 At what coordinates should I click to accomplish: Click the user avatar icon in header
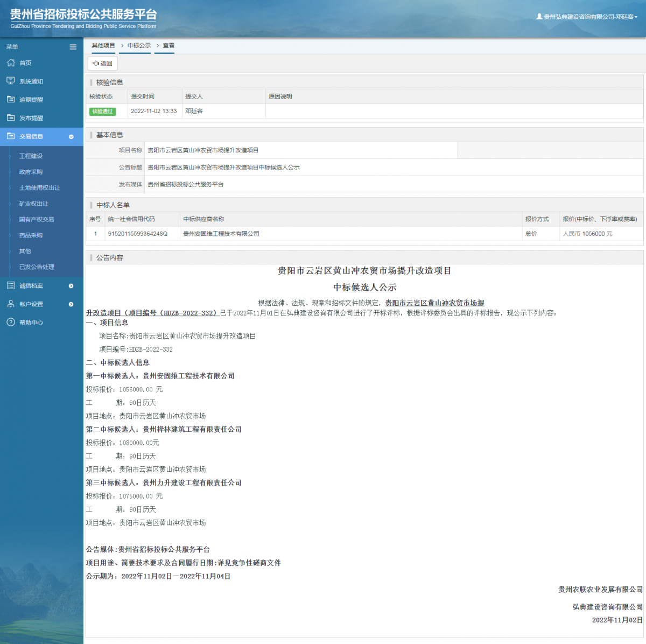pos(539,17)
